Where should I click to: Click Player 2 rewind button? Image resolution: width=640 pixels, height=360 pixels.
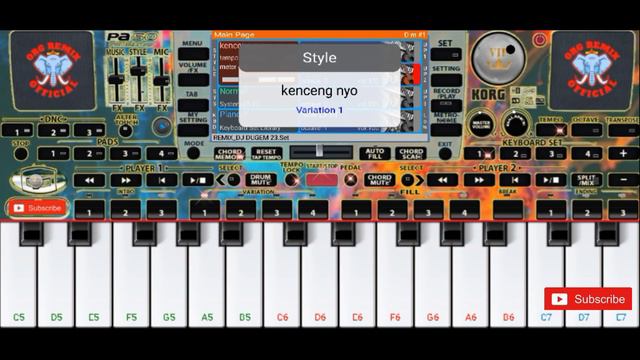[442, 180]
